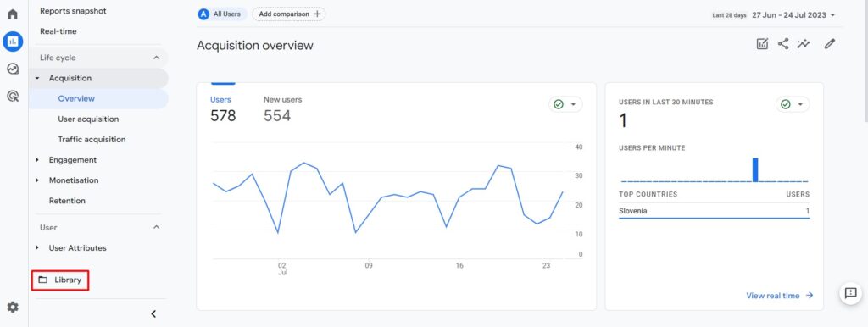Open data quality dropdown on real-time card

793,104
